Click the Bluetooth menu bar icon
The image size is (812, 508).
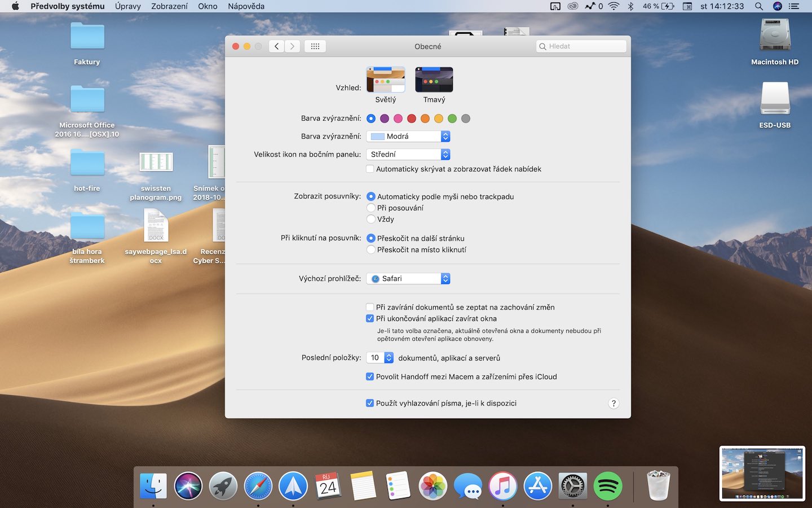point(631,6)
